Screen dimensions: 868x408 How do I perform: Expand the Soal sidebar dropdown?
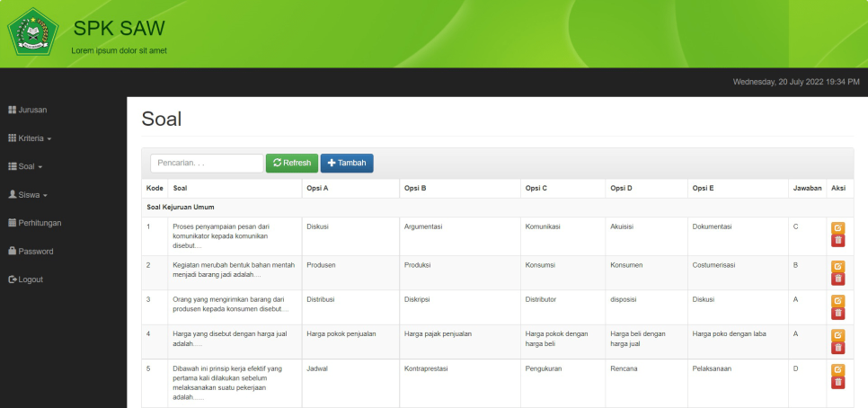(x=25, y=166)
